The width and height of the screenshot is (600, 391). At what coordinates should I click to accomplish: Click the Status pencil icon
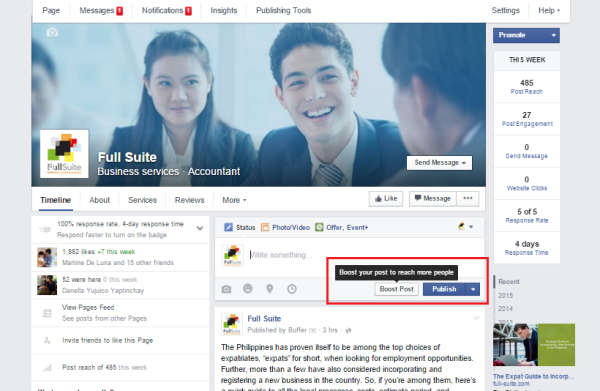(x=228, y=227)
